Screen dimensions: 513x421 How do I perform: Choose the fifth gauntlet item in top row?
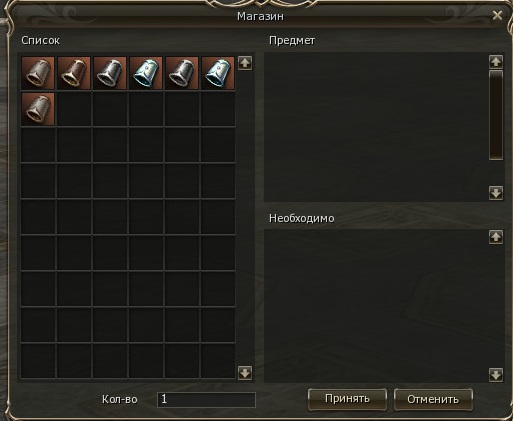(182, 73)
